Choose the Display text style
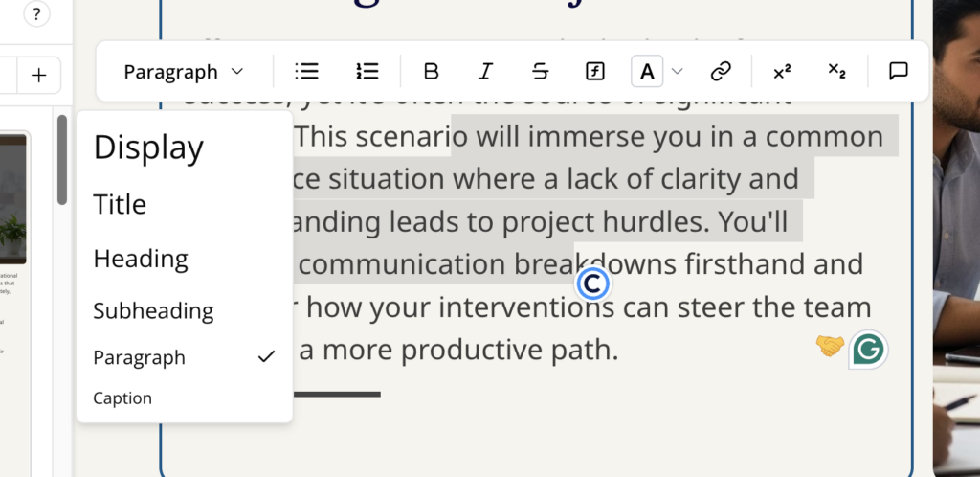The image size is (980, 477). (148, 148)
